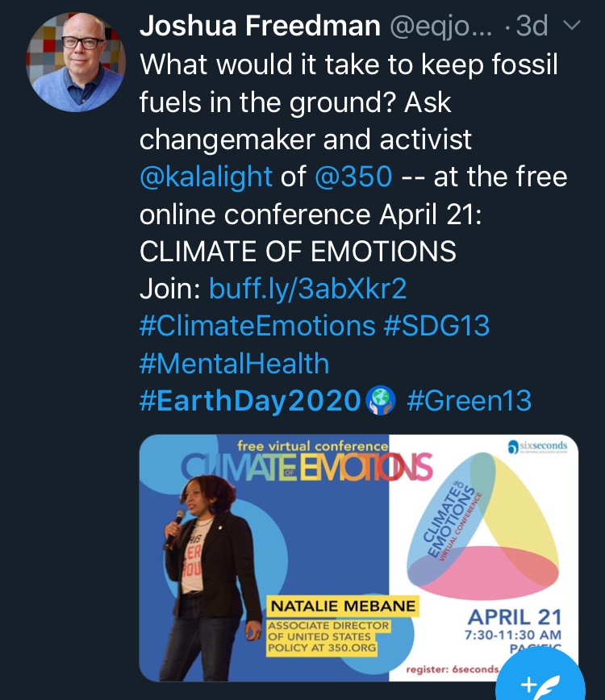
Task: Tap the compose new tweet button
Action: (539, 683)
